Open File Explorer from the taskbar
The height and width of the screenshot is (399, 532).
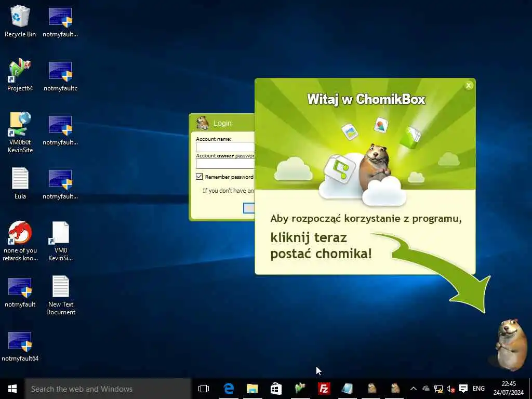[x=252, y=389]
